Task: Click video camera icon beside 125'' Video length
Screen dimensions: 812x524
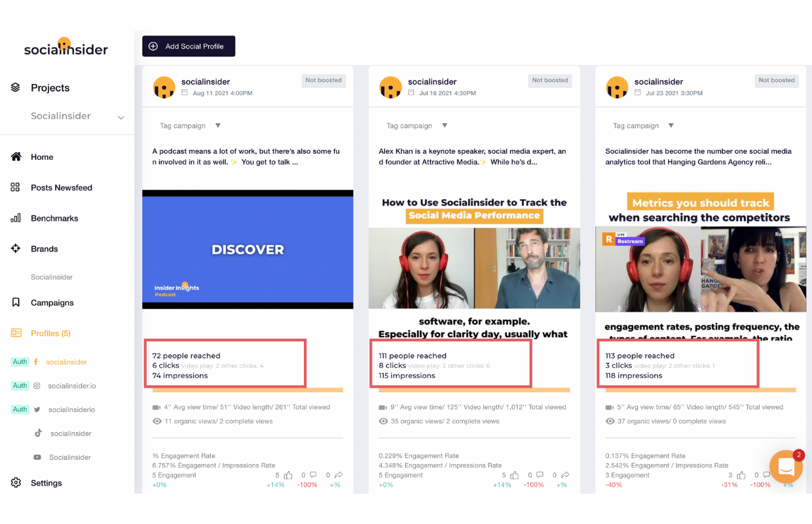Action: (383, 407)
